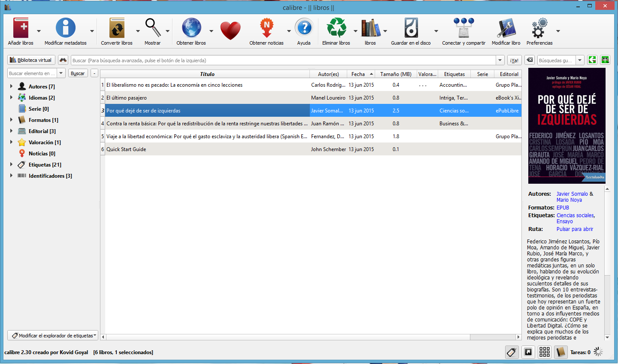Expand the Formatos tree node
The image size is (618, 364).
(x=11, y=120)
